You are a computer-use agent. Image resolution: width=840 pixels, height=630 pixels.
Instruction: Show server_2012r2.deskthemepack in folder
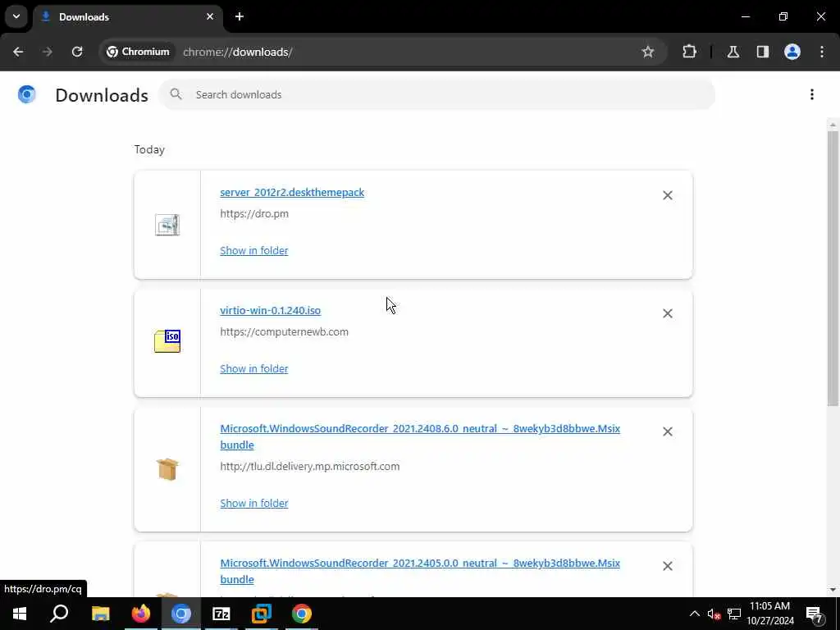(254, 251)
